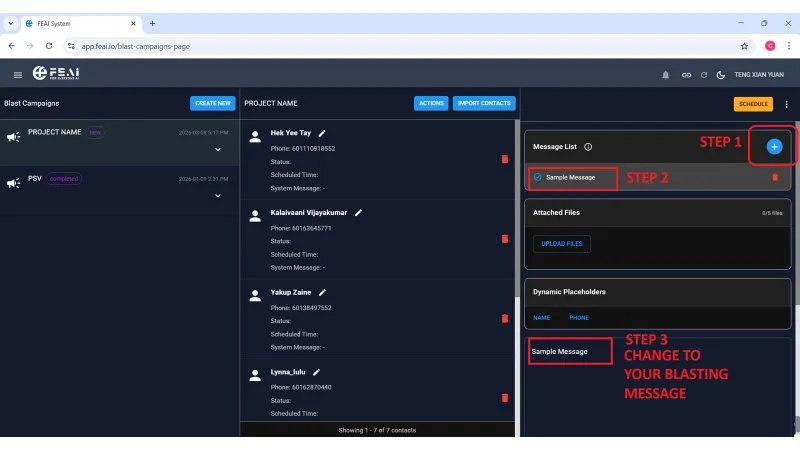Open Chrome three-dot menu

[789, 46]
